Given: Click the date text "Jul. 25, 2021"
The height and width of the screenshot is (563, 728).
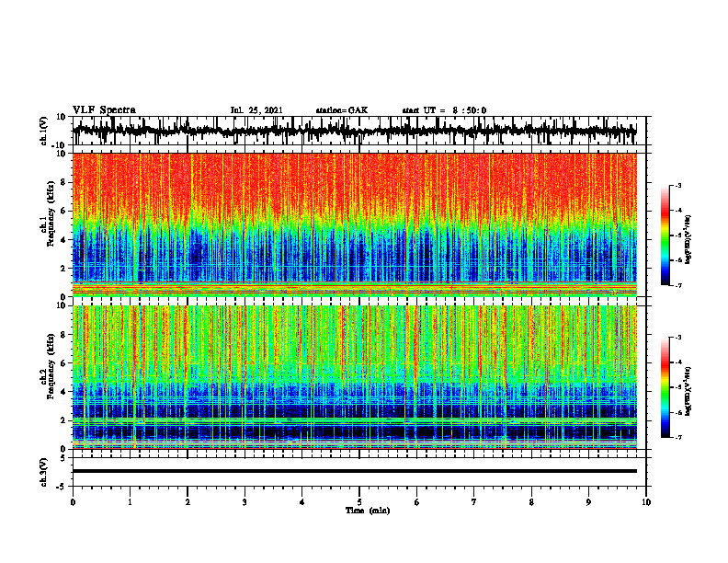Looking at the screenshot, I should pos(256,110).
